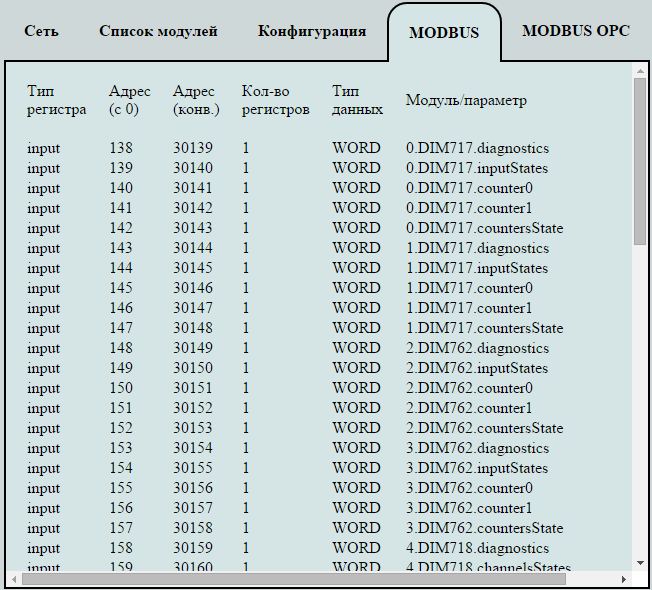Click register count 1 in address 142 row
This screenshot has width=652, height=590.
[x=246, y=228]
